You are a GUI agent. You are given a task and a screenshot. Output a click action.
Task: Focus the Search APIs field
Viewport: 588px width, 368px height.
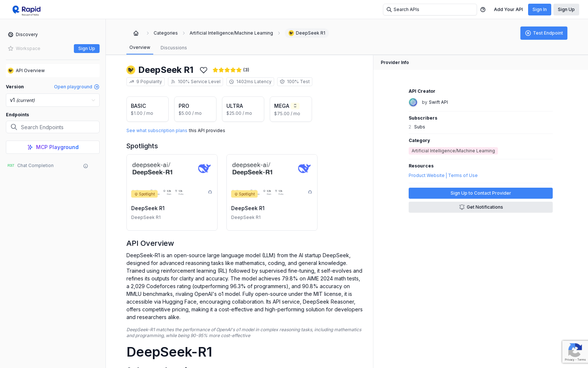[430, 10]
